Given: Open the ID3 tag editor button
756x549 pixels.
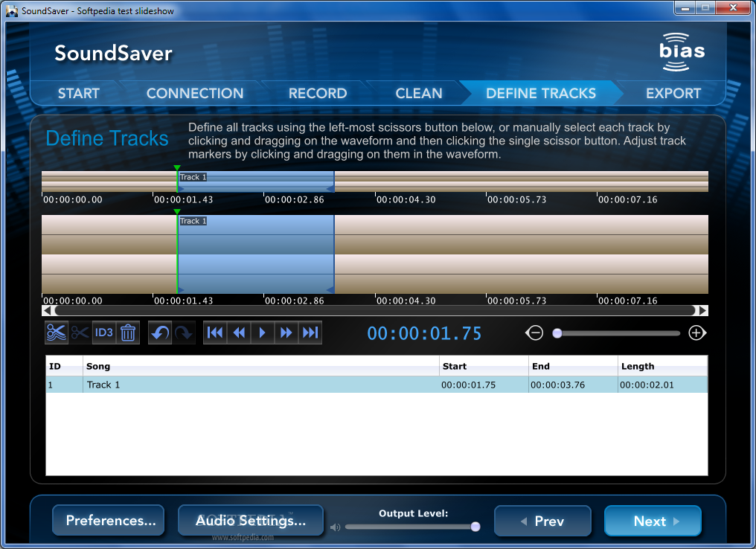Looking at the screenshot, I should click(x=103, y=333).
